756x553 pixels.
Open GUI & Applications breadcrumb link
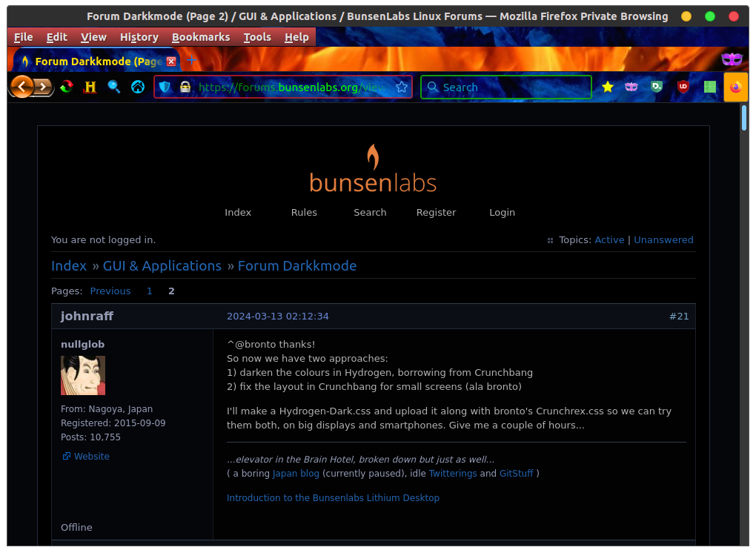[x=162, y=266]
